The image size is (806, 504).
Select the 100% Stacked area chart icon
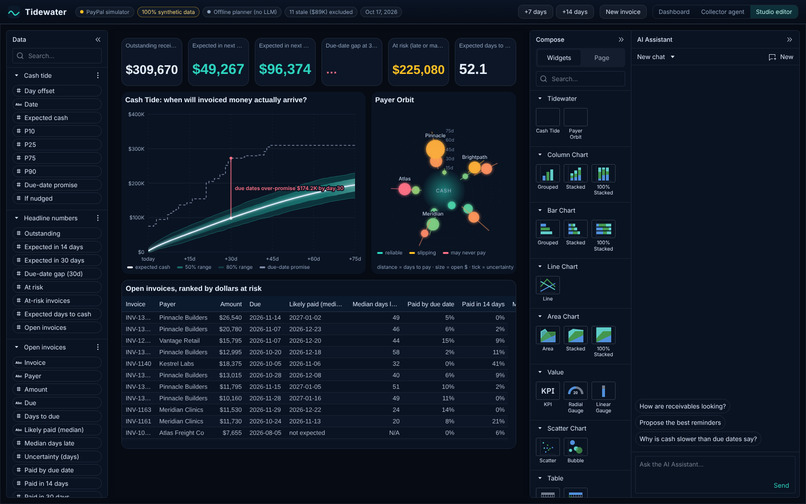603,335
